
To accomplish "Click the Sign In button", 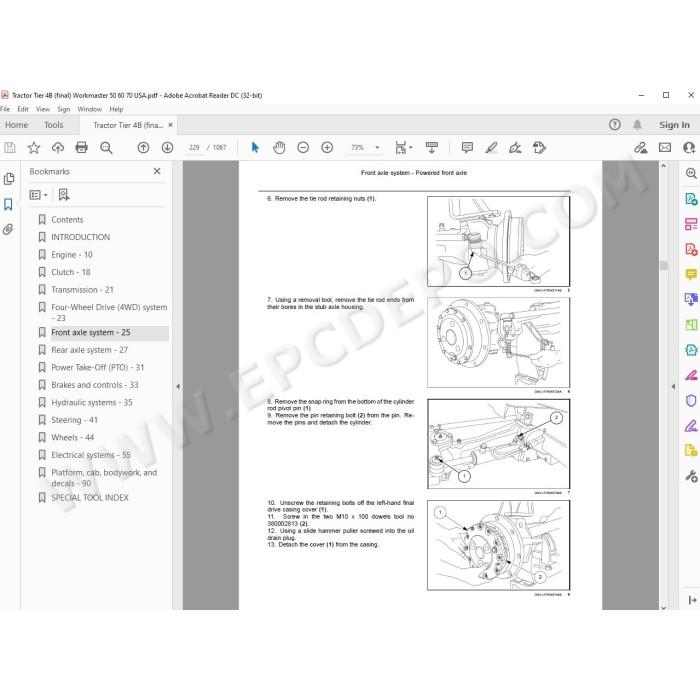I will click(674, 125).
